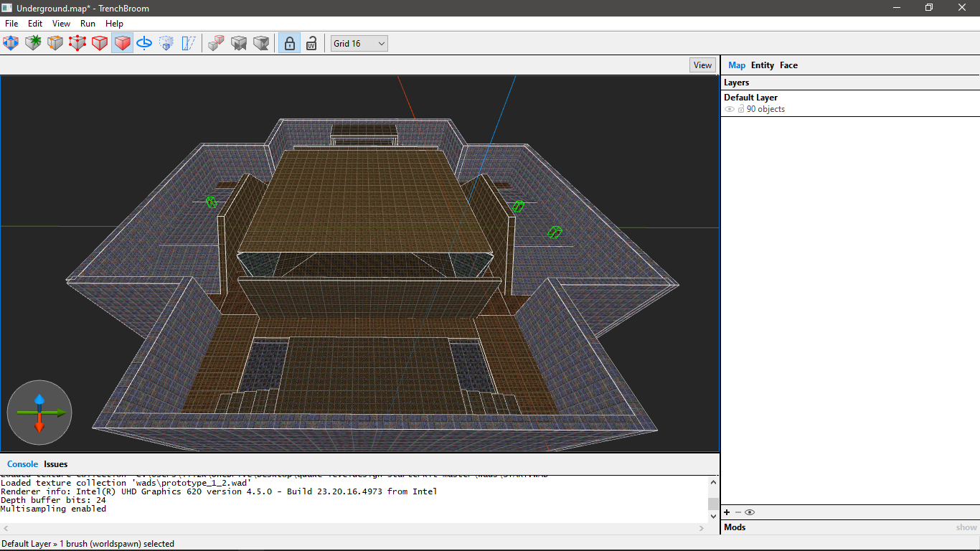
Task: Add a new layer with plus icon
Action: click(727, 512)
